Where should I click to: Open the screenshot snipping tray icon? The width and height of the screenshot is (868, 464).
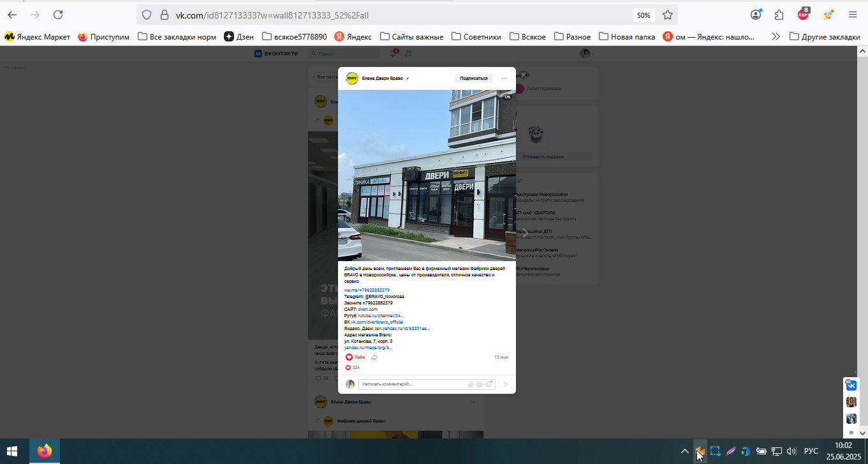(716, 451)
